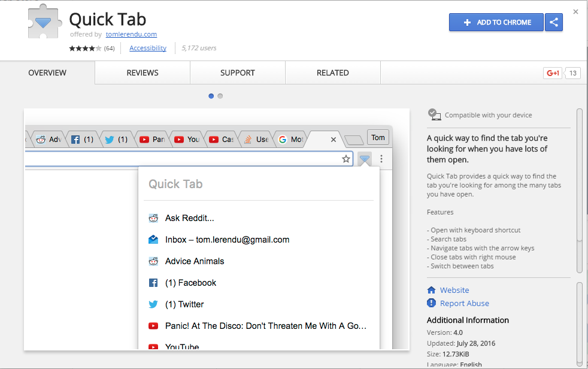Click the 'Advice Animals' list entry
The width and height of the screenshot is (588, 369).
pos(195,261)
